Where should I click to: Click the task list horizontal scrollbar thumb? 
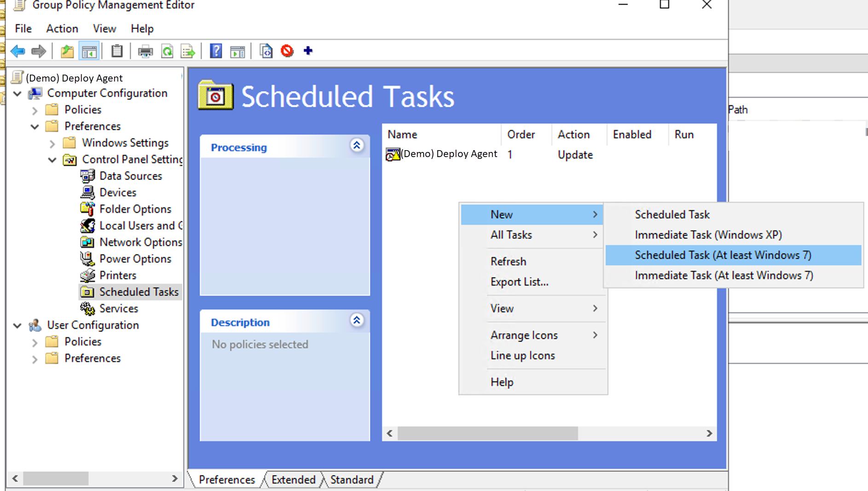(x=488, y=433)
